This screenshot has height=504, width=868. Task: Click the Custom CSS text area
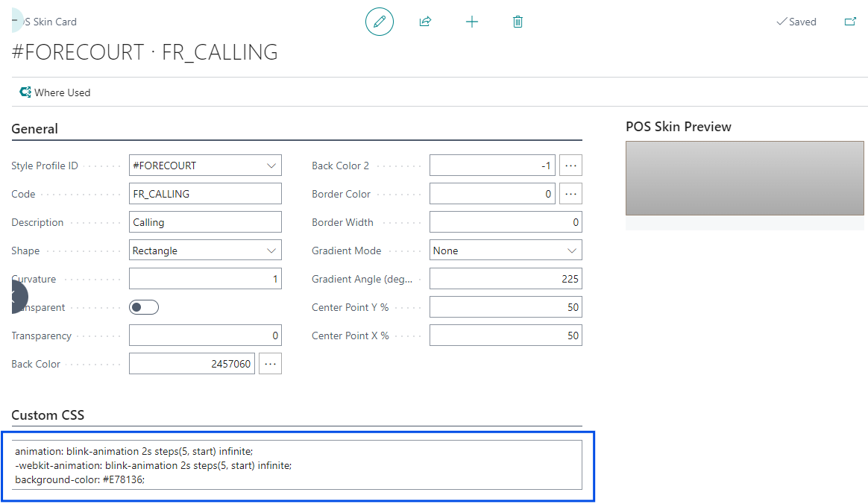(297, 464)
